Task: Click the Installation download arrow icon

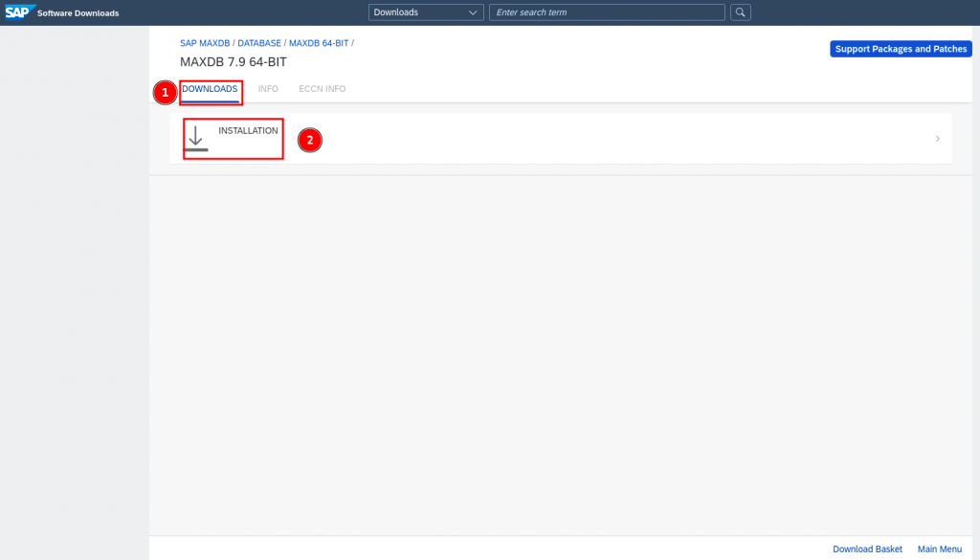Action: [196, 139]
